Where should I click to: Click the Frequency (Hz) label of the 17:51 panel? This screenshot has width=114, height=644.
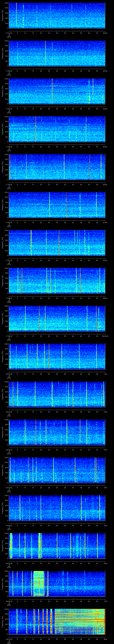[3, 16]
